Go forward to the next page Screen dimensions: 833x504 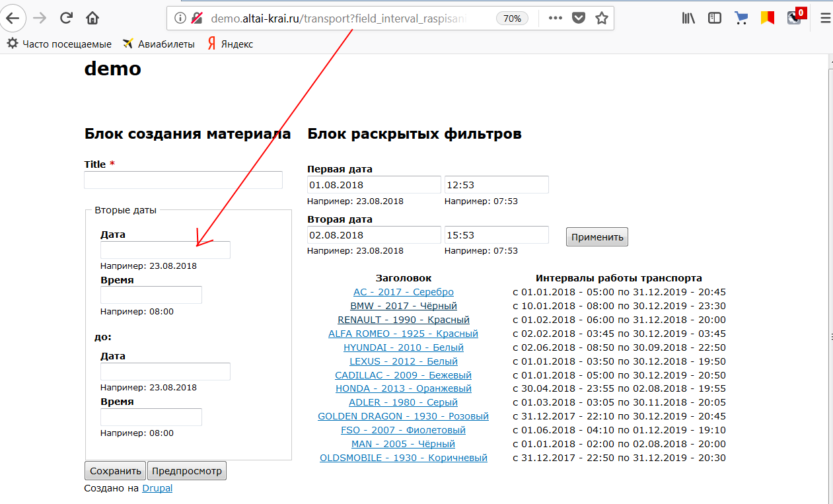[40, 18]
